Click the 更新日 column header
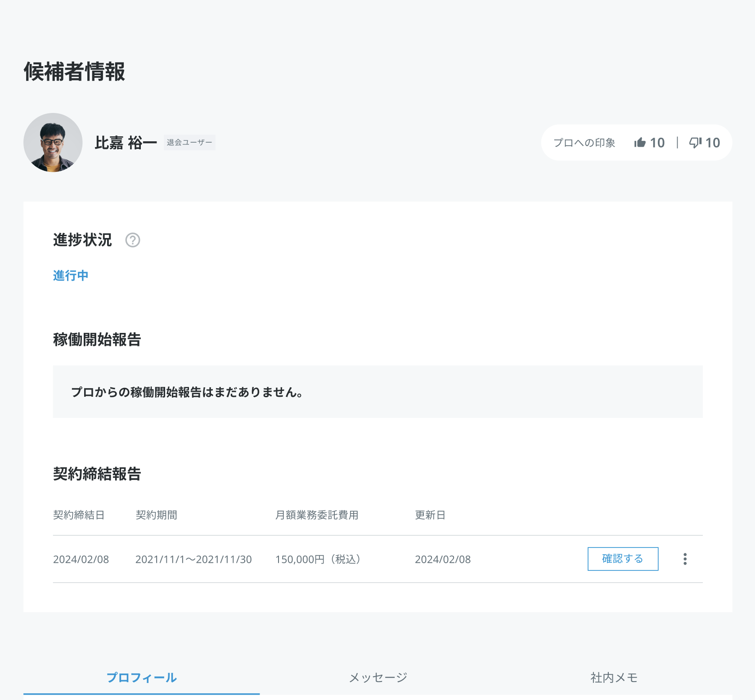 (430, 515)
